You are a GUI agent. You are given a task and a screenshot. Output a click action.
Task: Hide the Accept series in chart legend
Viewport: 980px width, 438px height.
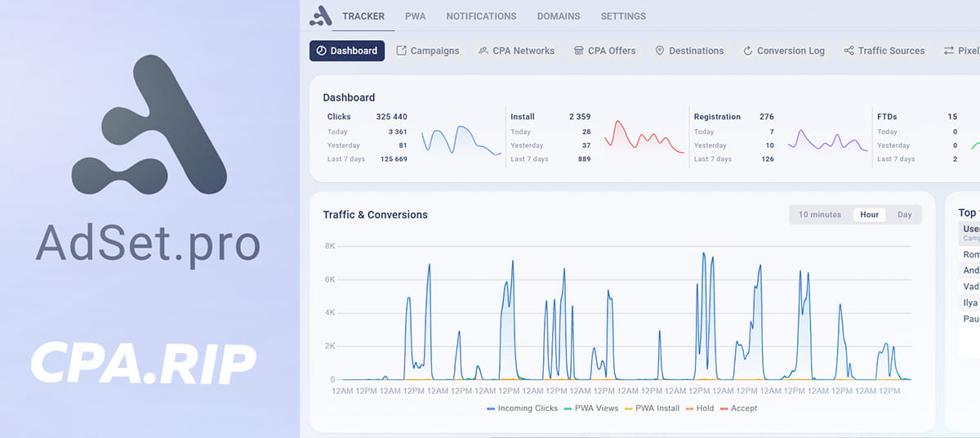click(x=724, y=409)
